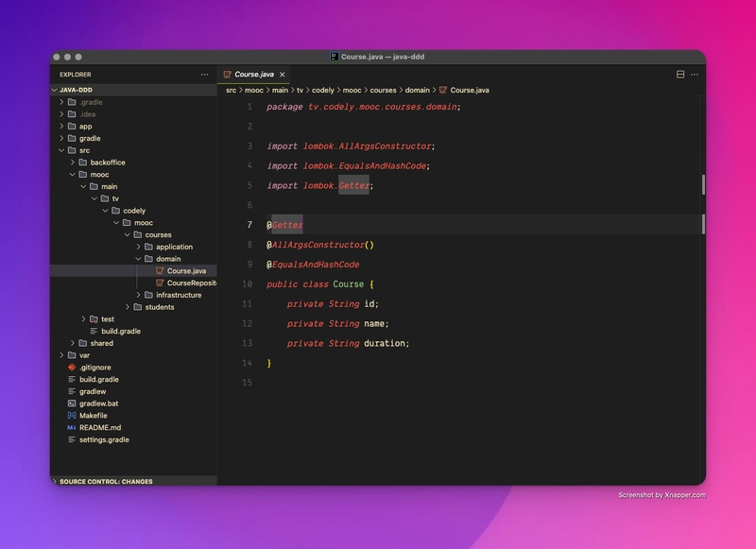Click main in the breadcrumb path
Image resolution: width=756 pixels, height=549 pixels.
[280, 90]
